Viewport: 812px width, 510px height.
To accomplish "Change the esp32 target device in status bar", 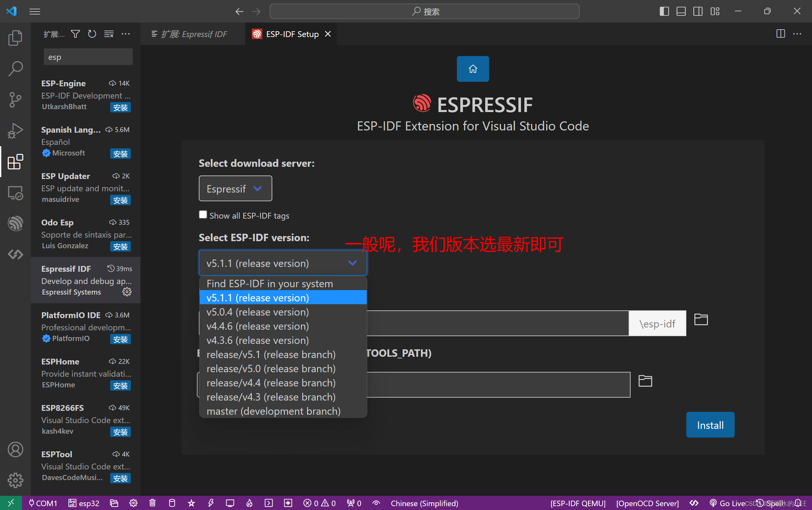I will 84,503.
